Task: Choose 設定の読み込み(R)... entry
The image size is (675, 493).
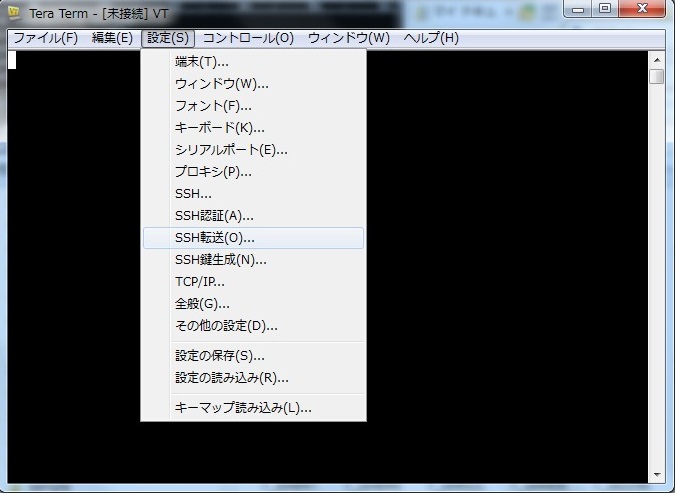Action: (x=254, y=378)
